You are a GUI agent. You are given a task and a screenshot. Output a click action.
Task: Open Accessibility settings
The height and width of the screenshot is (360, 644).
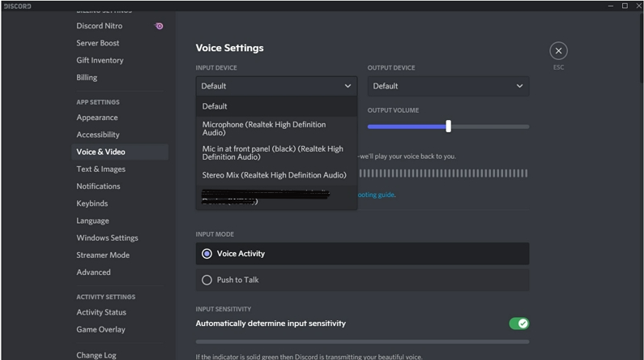click(98, 135)
